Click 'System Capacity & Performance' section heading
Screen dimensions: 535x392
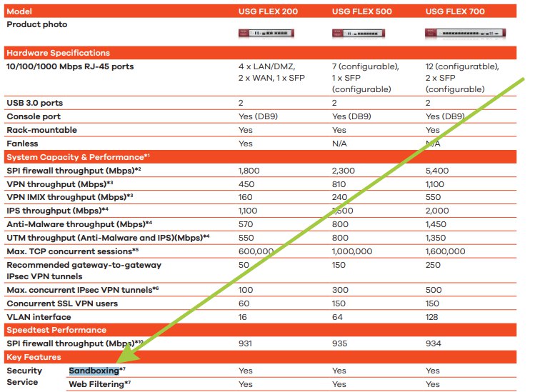click(78, 157)
